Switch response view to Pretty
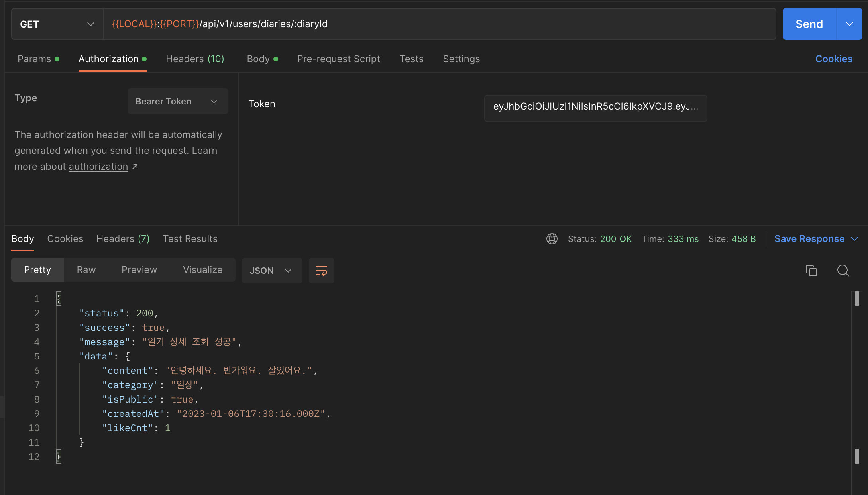Image resolution: width=868 pixels, height=495 pixels. click(37, 270)
